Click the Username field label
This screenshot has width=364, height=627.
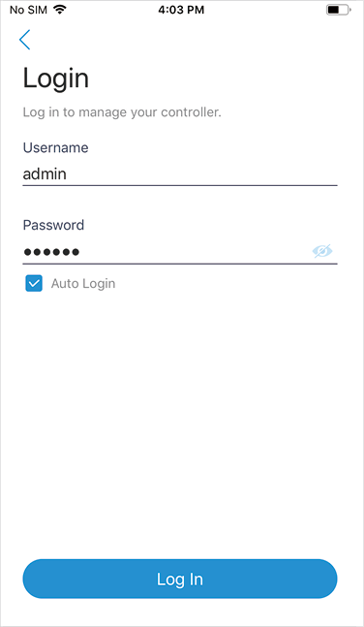coord(55,147)
